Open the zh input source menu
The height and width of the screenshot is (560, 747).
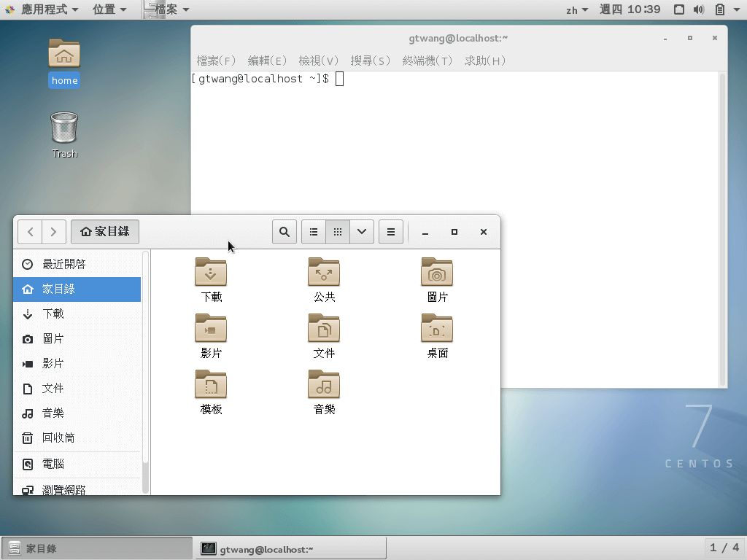(576, 9)
